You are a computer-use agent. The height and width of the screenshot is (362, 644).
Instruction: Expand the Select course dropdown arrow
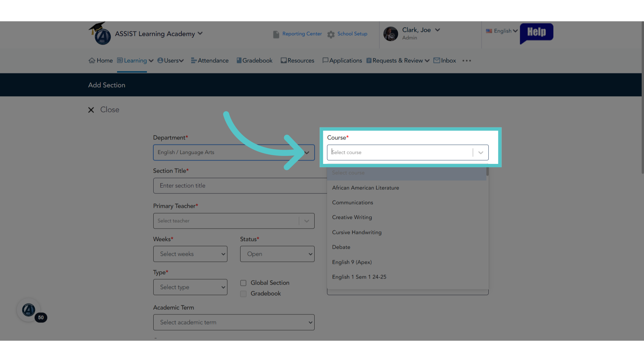click(x=481, y=153)
